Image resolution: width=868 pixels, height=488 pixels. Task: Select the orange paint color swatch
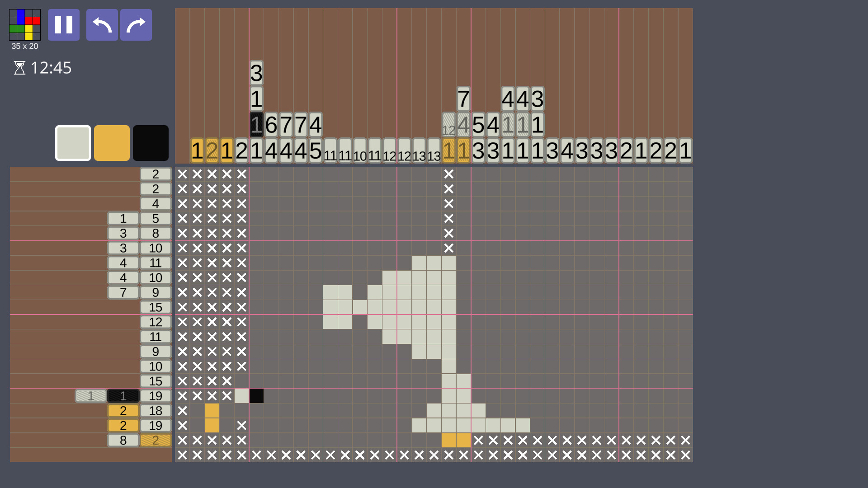pyautogui.click(x=112, y=143)
